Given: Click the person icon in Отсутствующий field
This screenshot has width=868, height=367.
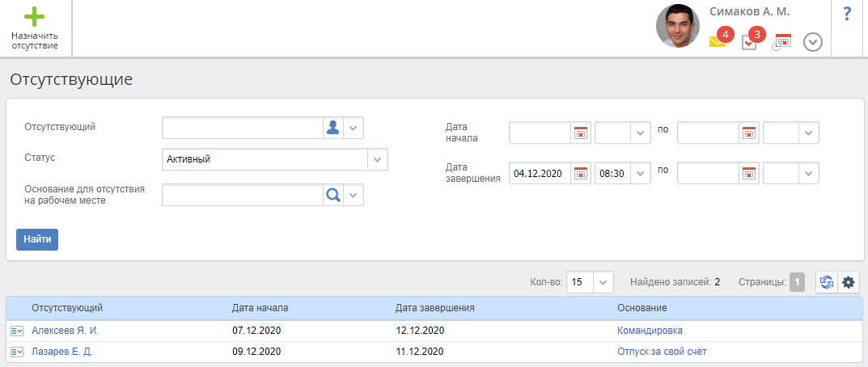Looking at the screenshot, I should 332,129.
